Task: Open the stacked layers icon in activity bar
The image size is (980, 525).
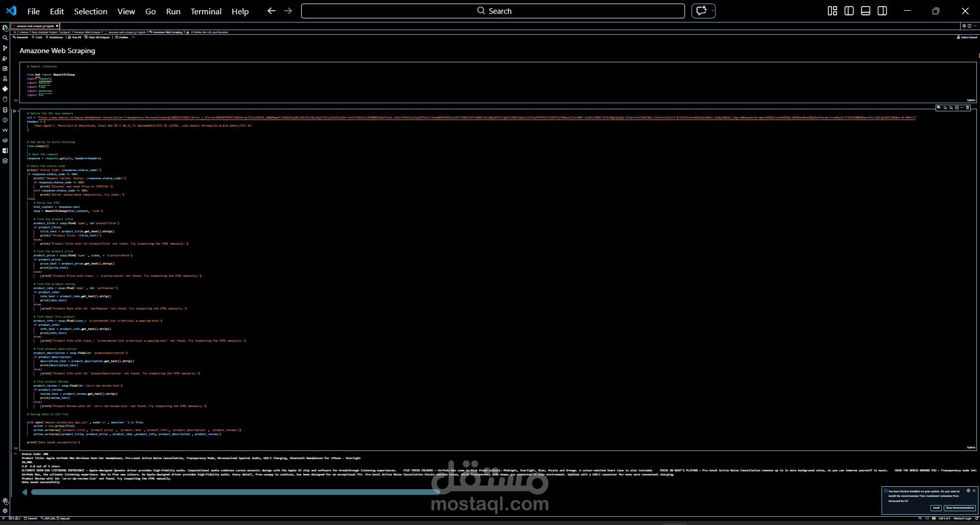Action: click(5, 161)
